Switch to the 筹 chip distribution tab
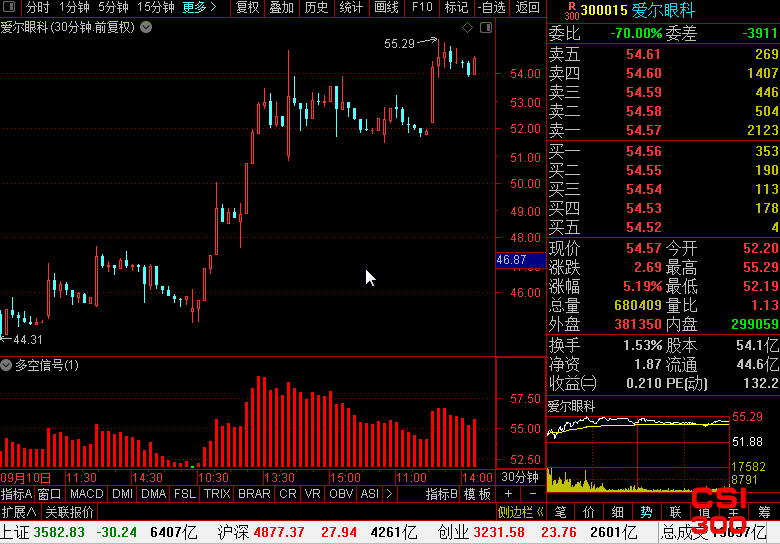This screenshot has width=780, height=544. 764,512
